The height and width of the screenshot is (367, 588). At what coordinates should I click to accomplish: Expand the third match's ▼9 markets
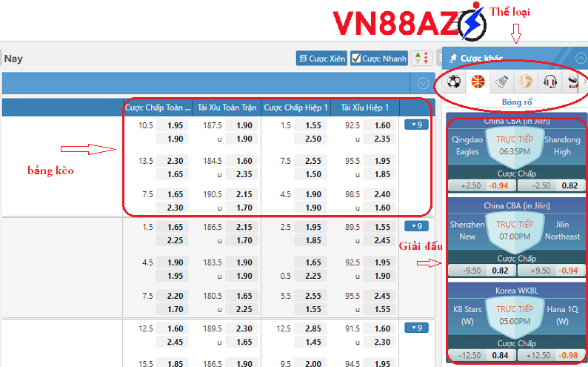416,328
